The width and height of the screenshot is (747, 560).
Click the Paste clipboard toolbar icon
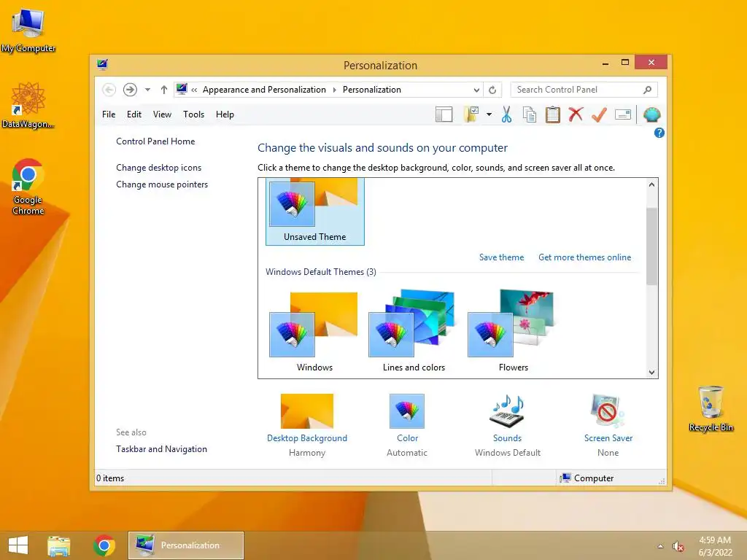[553, 114]
